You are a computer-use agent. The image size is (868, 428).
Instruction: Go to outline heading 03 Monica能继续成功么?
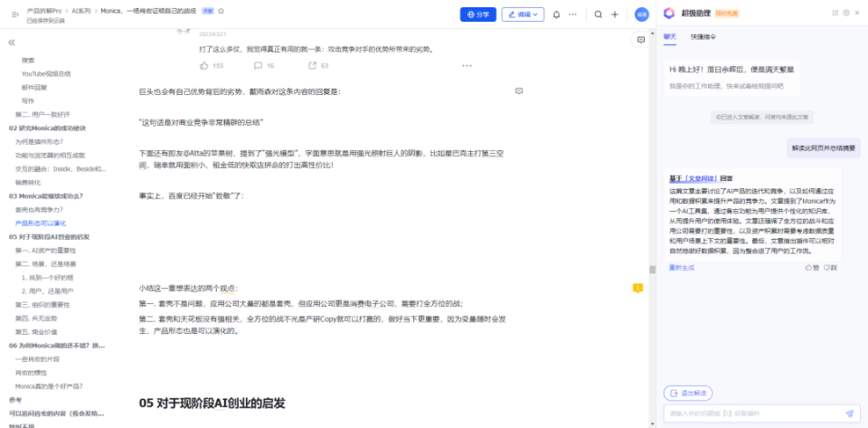[x=46, y=196]
